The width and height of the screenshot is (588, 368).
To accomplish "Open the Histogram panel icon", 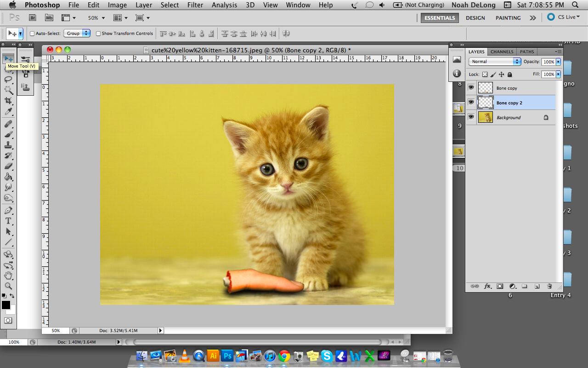I will 457,59.
